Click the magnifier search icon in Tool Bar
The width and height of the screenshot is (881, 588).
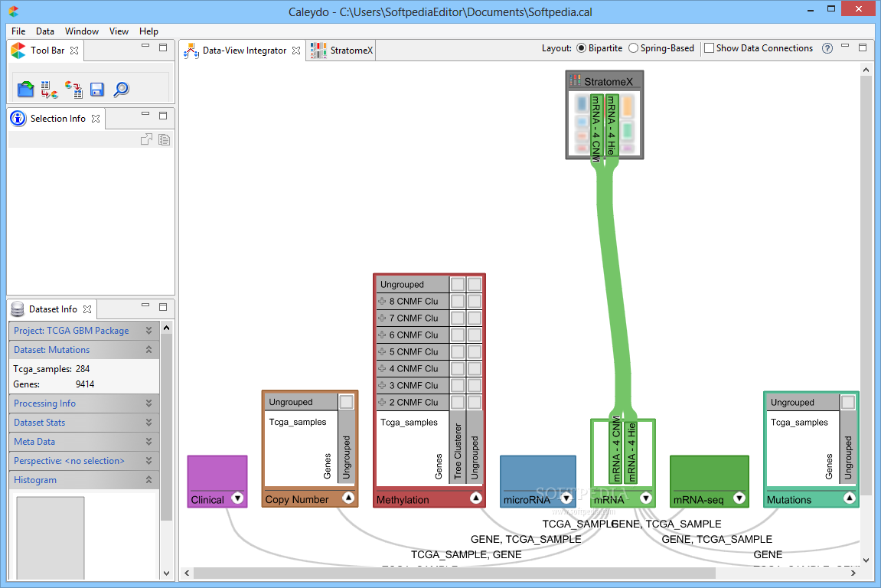121,90
